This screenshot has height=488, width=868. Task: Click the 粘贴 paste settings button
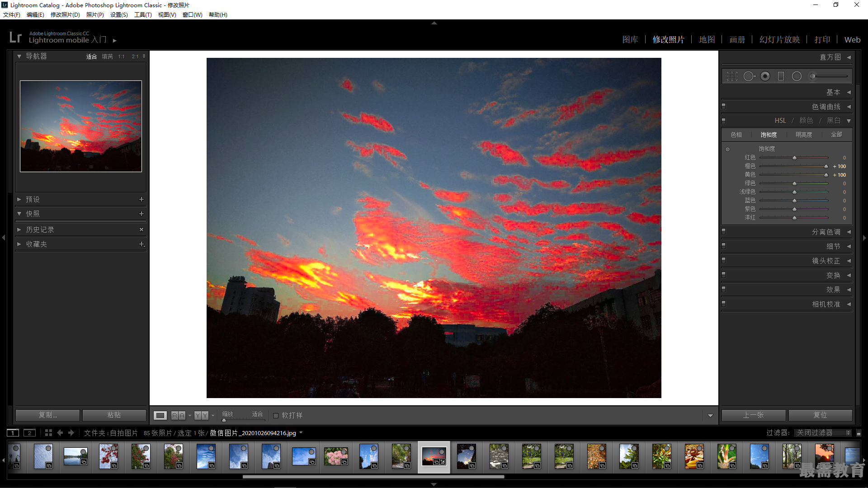[x=114, y=415]
